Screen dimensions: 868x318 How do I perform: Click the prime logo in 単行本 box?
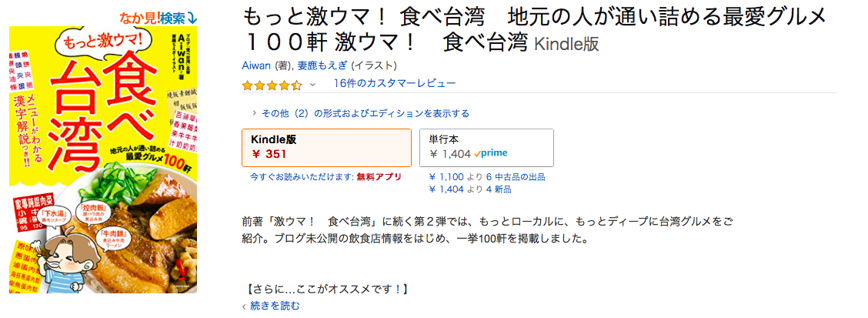click(491, 154)
